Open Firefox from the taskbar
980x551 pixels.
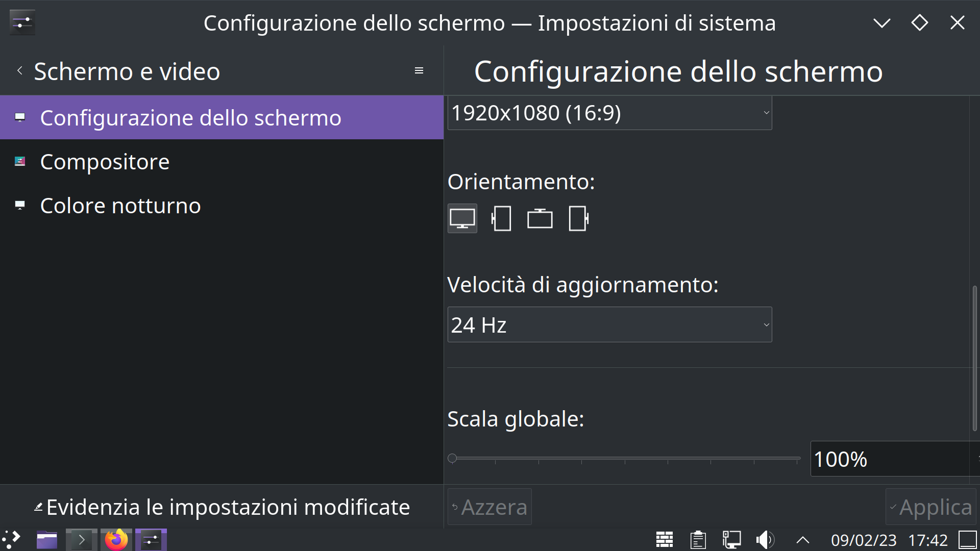point(116,540)
